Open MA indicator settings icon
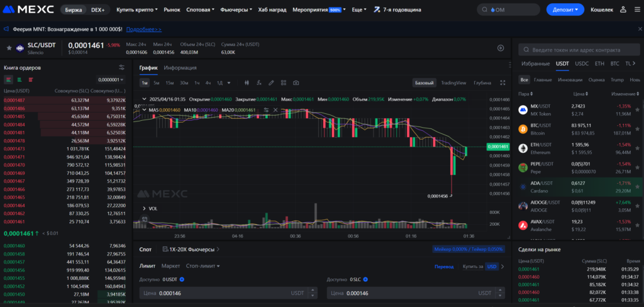The width and height of the screenshot is (644, 307). [266, 109]
